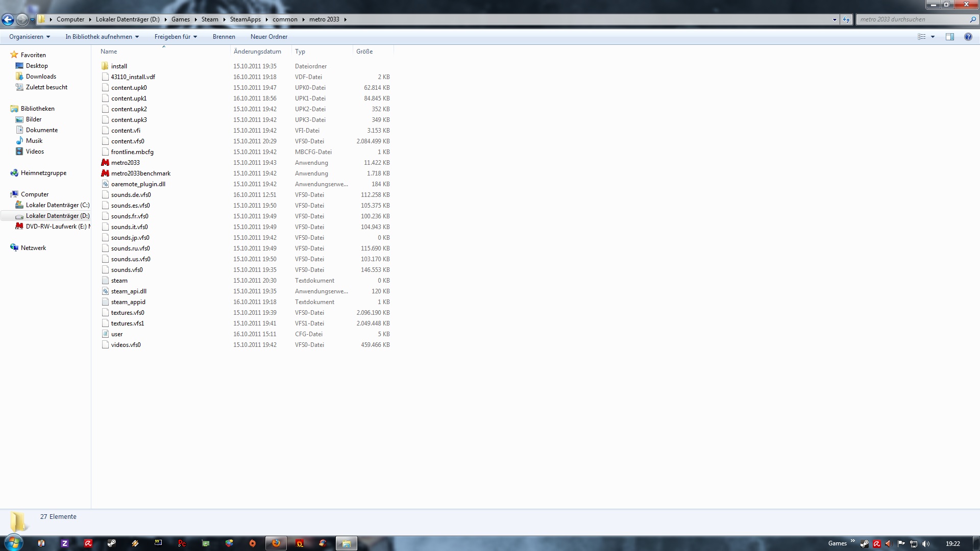Expand the Freigeben für menu

tap(176, 37)
